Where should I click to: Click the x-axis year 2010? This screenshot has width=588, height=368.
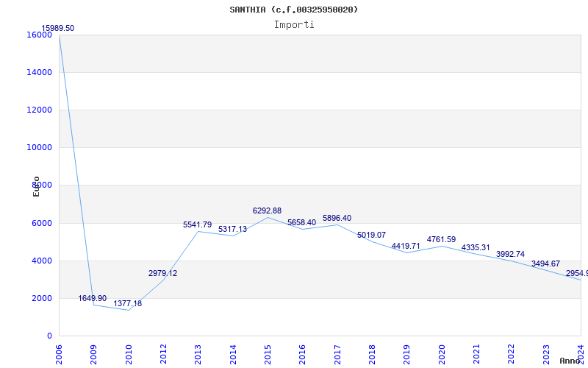[129, 355]
